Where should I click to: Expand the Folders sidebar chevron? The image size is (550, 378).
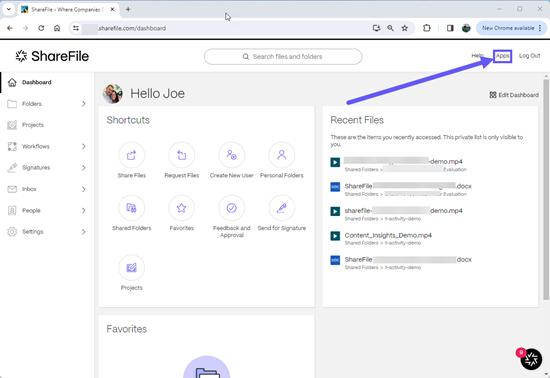(83, 104)
